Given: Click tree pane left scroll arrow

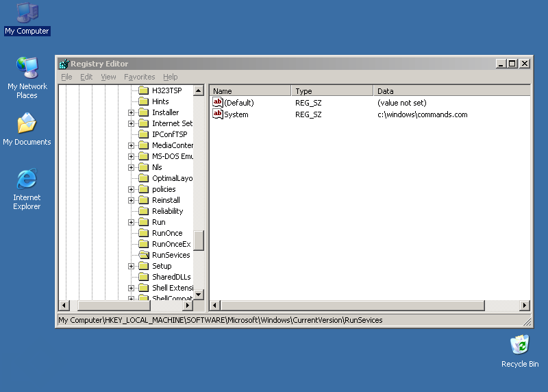Looking at the screenshot, I should (x=64, y=305).
